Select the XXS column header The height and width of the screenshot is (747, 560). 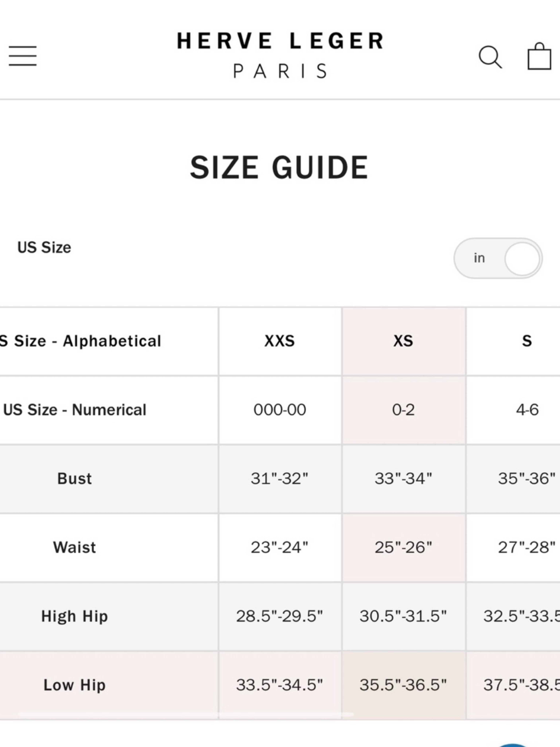click(280, 341)
